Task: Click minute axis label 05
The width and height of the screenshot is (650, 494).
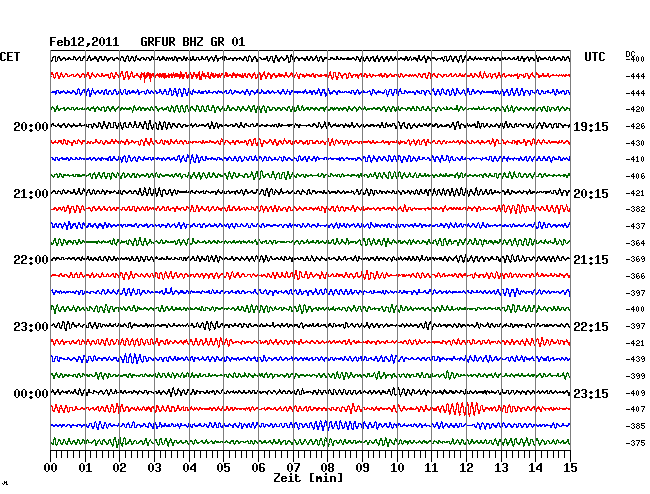Action: click(x=223, y=468)
